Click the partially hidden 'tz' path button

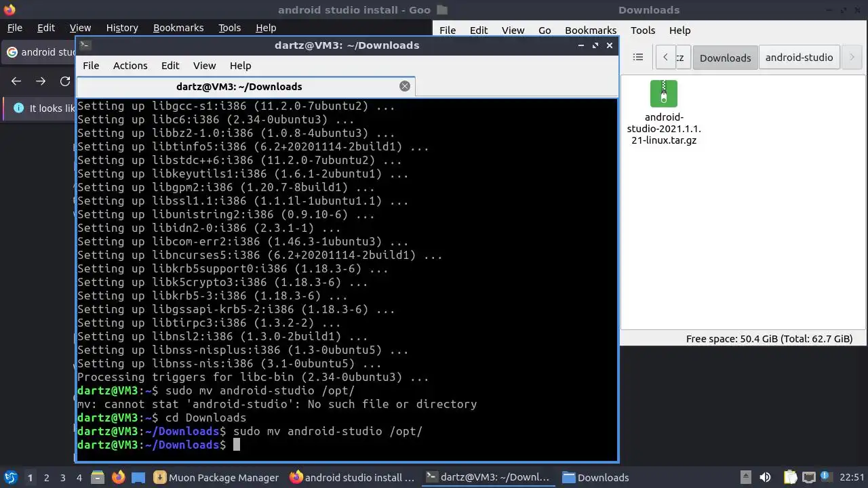tap(684, 58)
